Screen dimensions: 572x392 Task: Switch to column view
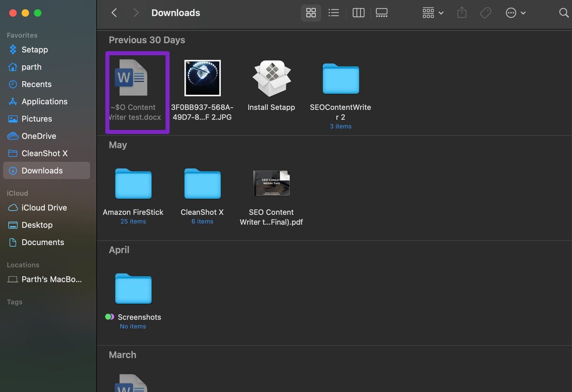358,13
